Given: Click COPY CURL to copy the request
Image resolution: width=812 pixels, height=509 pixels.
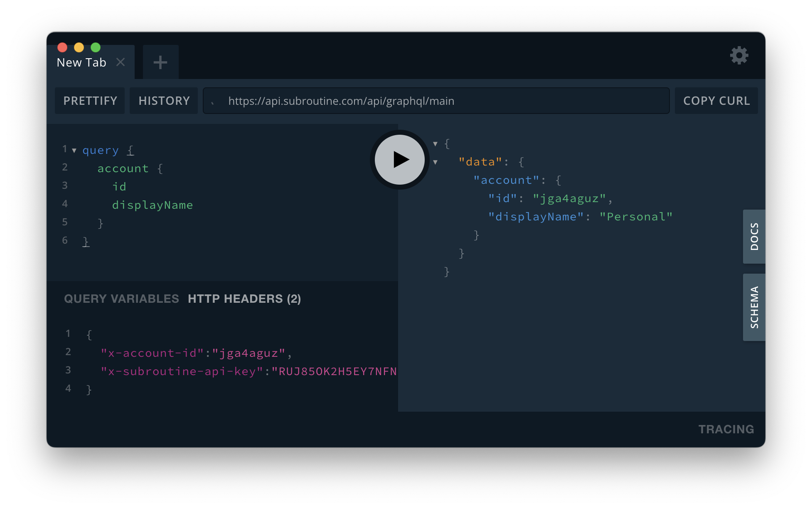Looking at the screenshot, I should [x=716, y=101].
